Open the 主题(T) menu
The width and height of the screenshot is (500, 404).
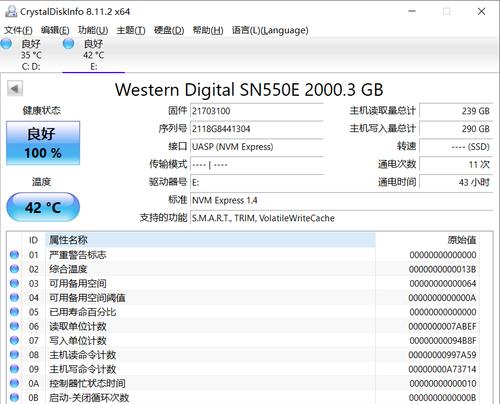pyautogui.click(x=131, y=30)
